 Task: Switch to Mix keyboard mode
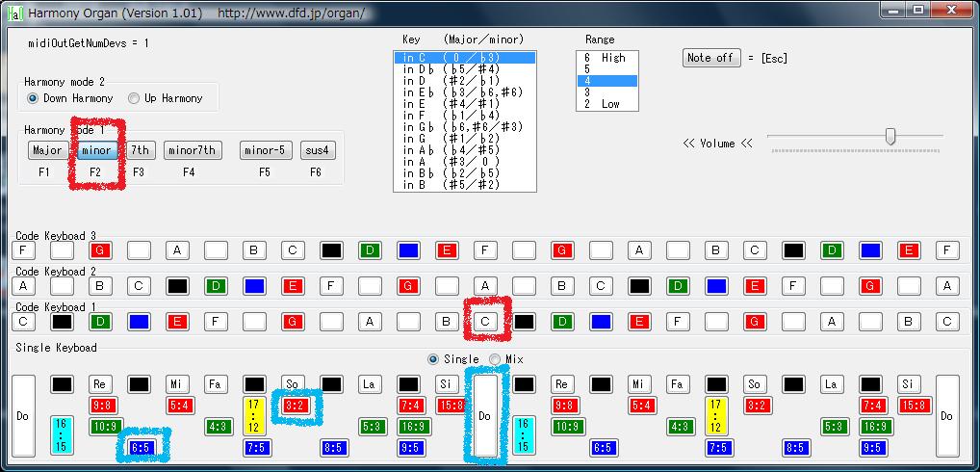496,359
